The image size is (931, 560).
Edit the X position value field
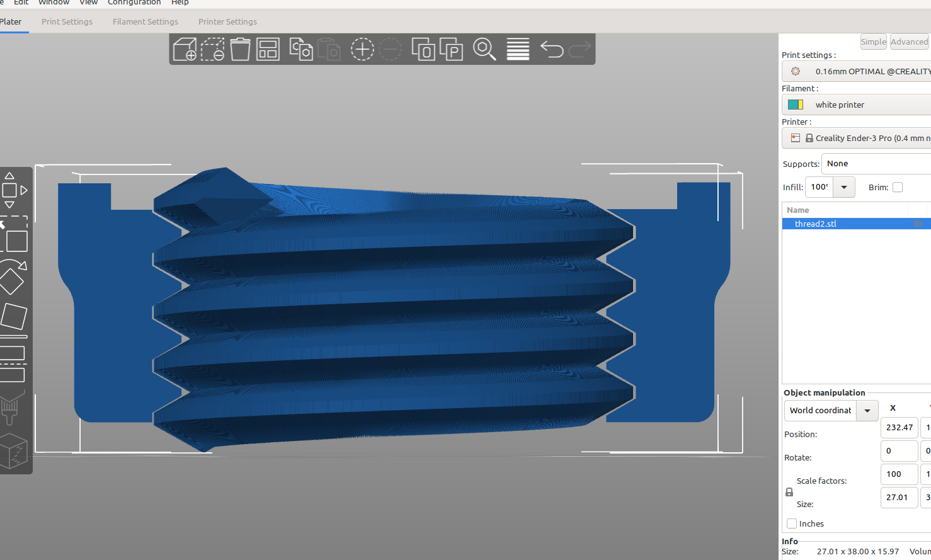[x=899, y=428]
